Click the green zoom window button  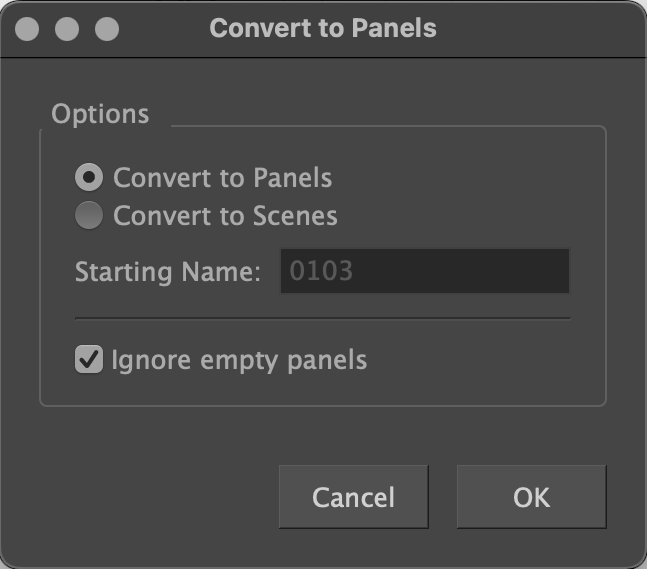pos(106,29)
